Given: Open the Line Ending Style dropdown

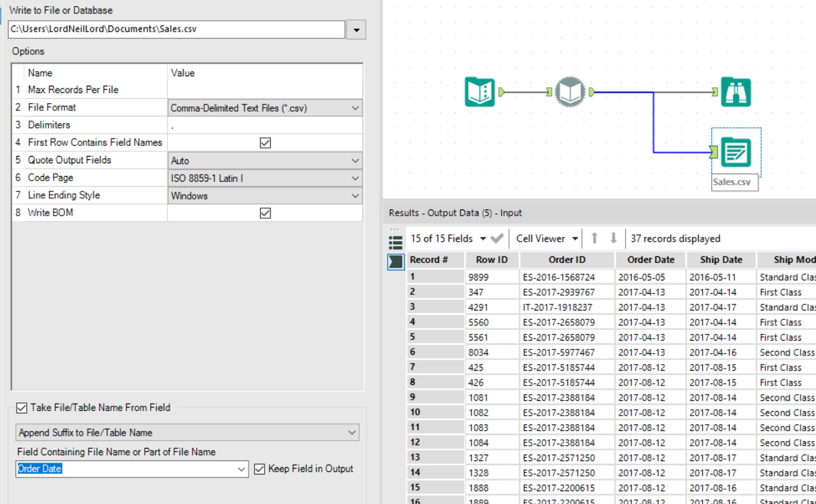Looking at the screenshot, I should coord(356,195).
